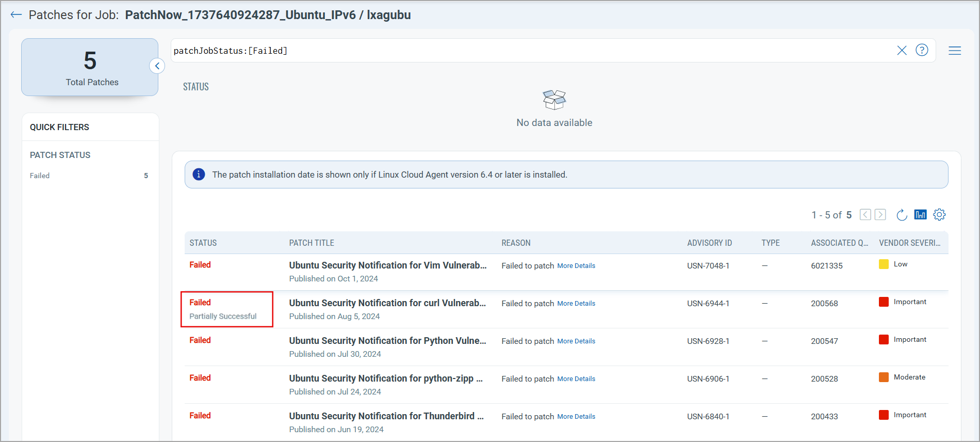
Task: Go to previous page of results
Action: 865,215
